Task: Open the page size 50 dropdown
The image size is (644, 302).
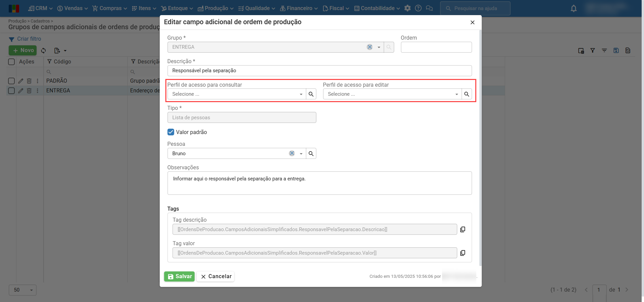Action: tap(22, 290)
